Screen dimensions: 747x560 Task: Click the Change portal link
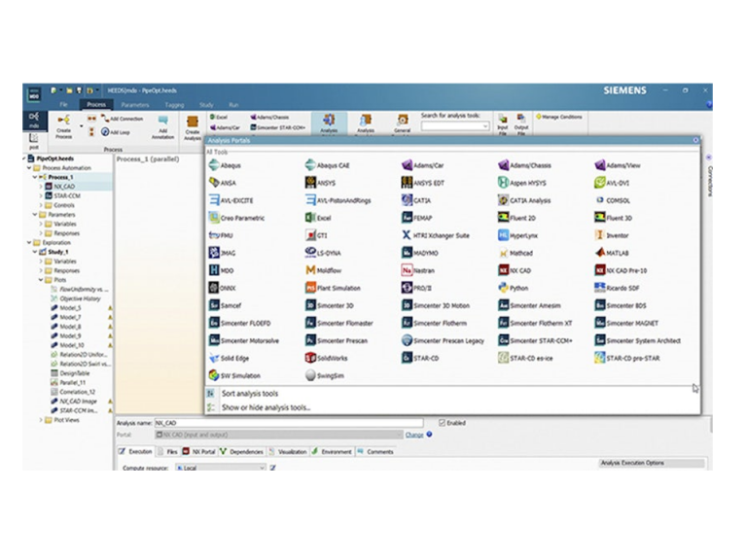(414, 435)
